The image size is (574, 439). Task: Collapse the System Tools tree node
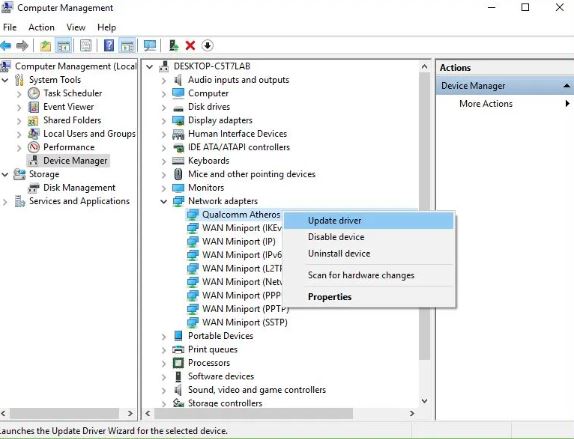click(x=5, y=80)
